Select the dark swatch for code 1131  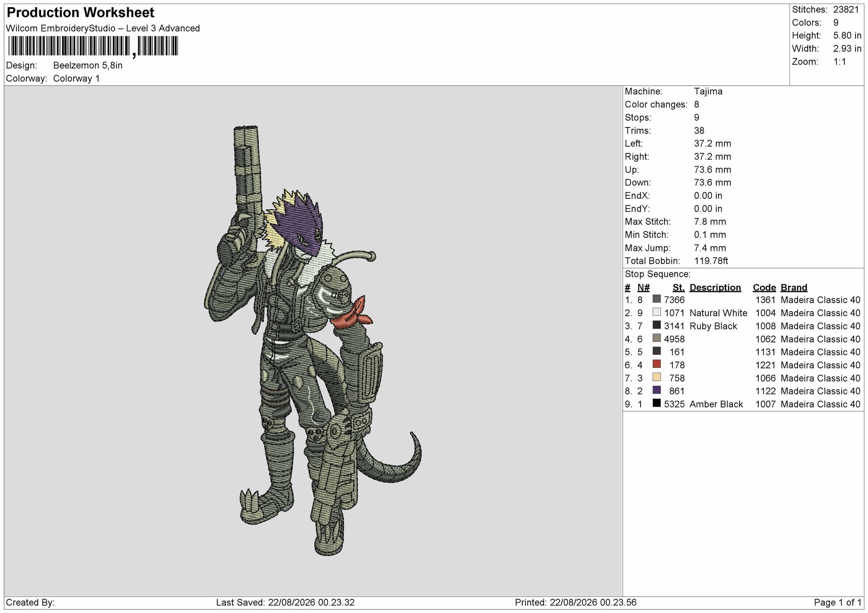point(657,351)
